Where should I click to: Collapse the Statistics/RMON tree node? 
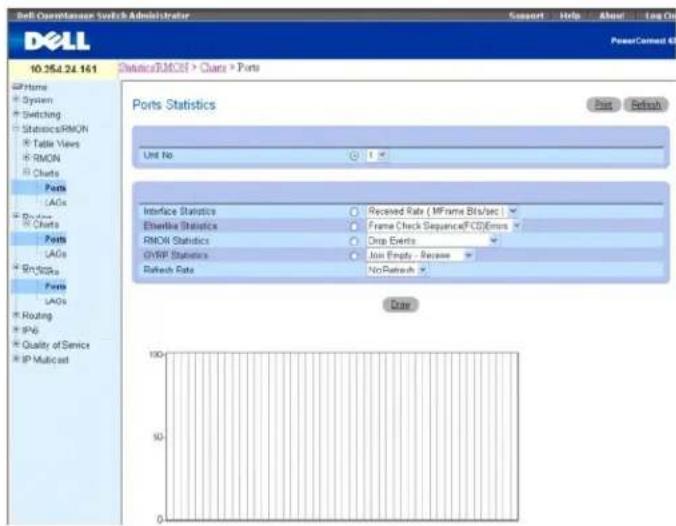pyautogui.click(x=17, y=129)
